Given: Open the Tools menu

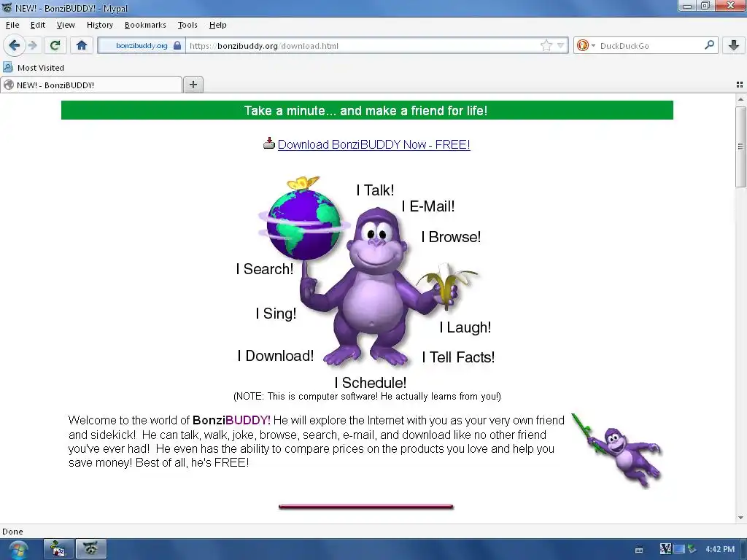Looking at the screenshot, I should click(187, 25).
